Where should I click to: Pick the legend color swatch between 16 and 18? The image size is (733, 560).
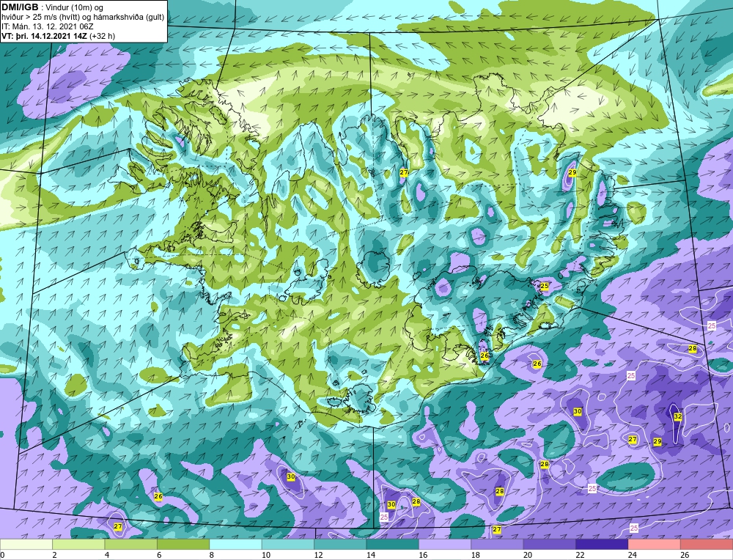[445, 545]
